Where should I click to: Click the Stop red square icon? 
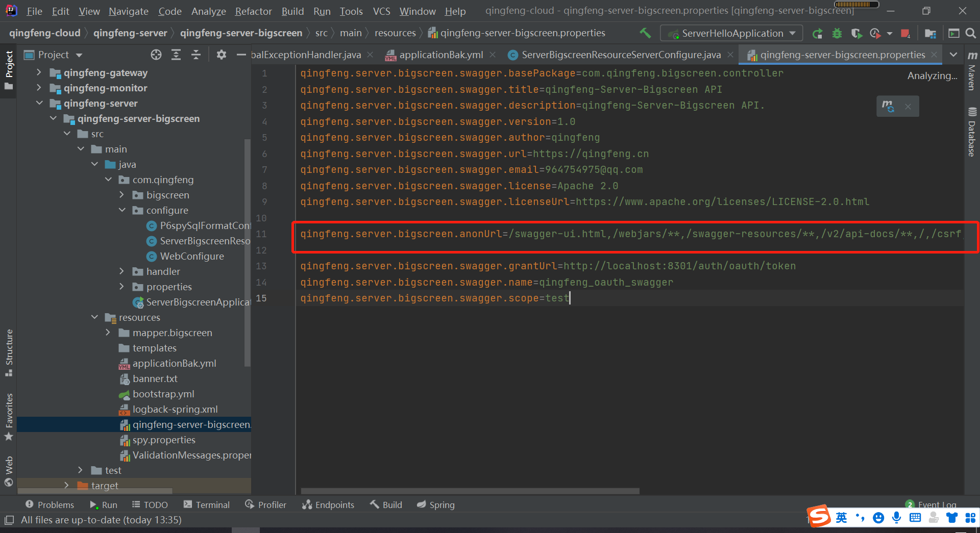[905, 34]
